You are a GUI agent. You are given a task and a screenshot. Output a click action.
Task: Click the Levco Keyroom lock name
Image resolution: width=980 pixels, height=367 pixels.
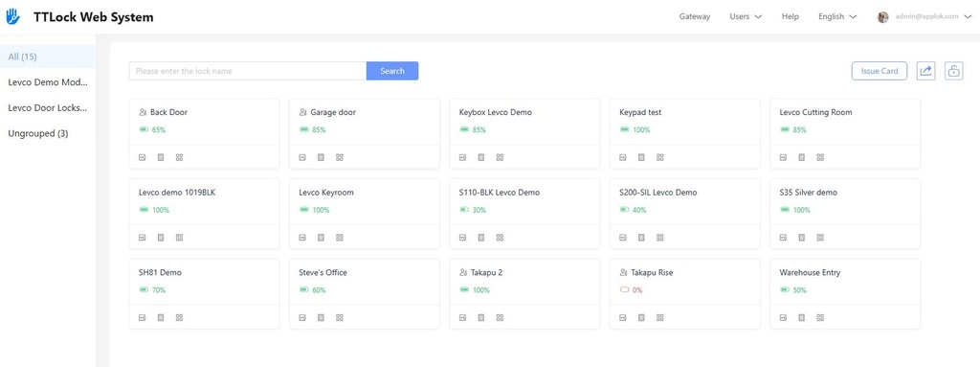(x=326, y=193)
